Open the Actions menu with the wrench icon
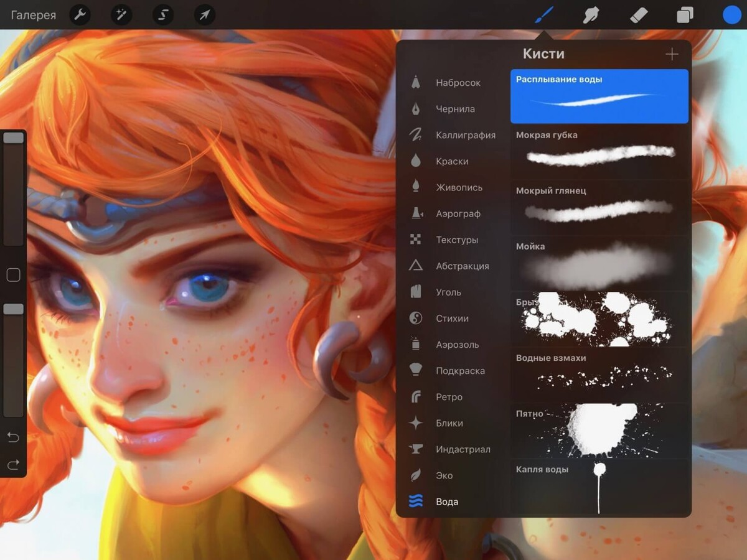This screenshot has width=747, height=560. coord(80,15)
